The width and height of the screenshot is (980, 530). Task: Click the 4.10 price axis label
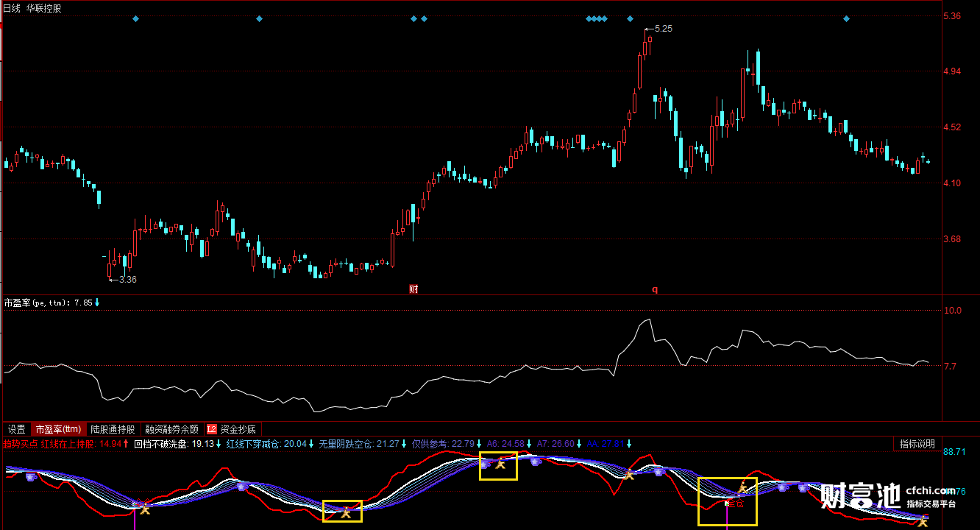pos(952,183)
